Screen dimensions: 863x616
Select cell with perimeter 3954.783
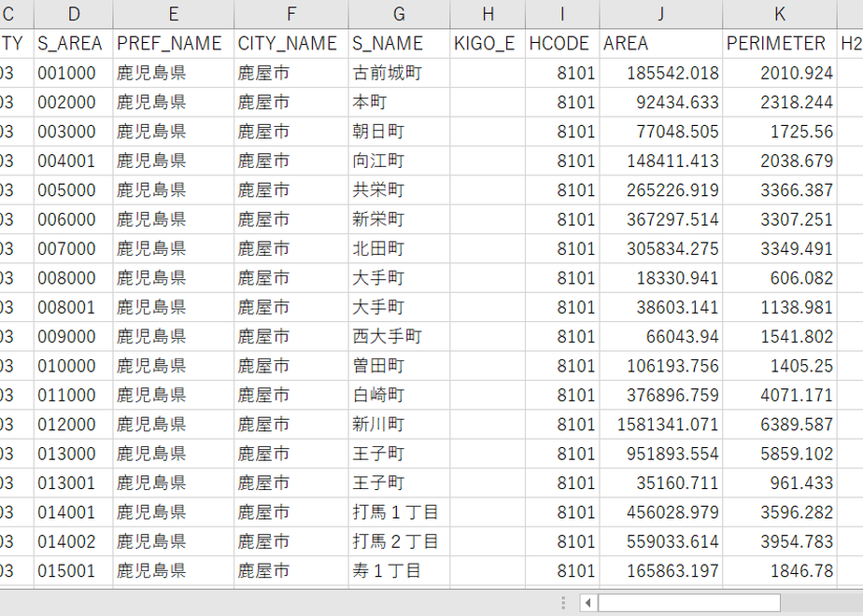coord(780,541)
